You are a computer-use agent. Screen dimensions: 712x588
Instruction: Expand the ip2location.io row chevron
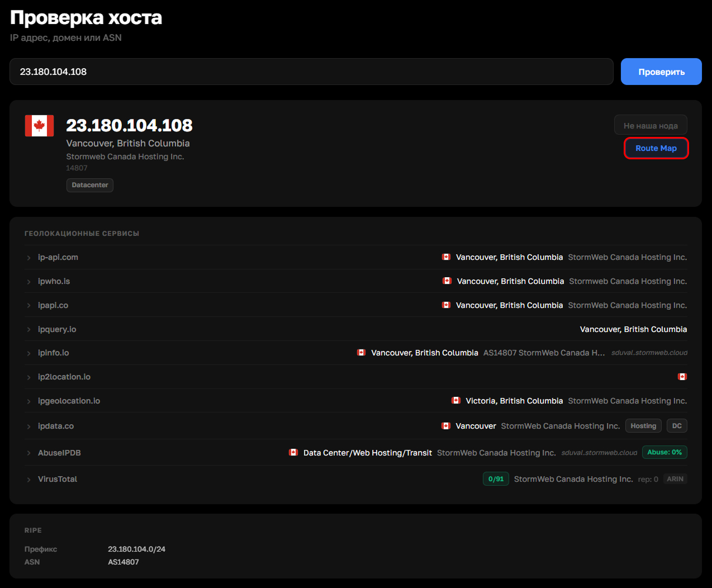[x=29, y=377]
